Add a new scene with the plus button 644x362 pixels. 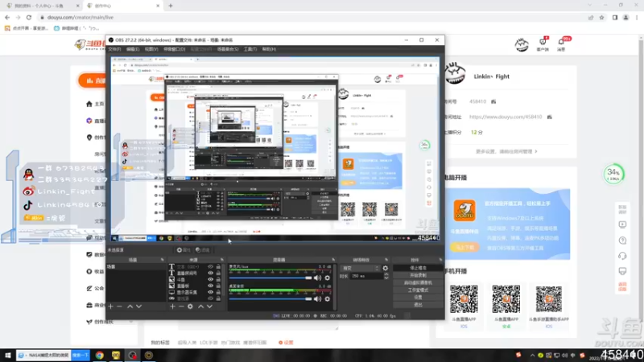click(110, 306)
